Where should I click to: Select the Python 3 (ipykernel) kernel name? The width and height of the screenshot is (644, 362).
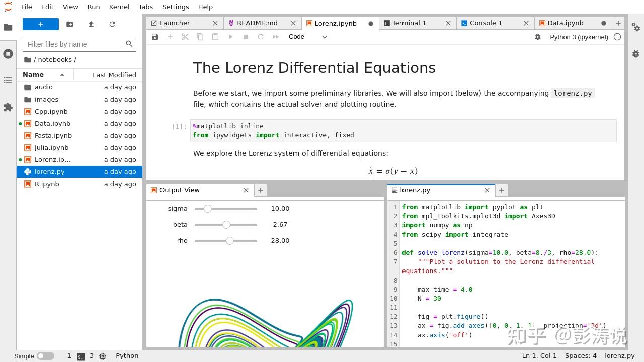pos(579,37)
